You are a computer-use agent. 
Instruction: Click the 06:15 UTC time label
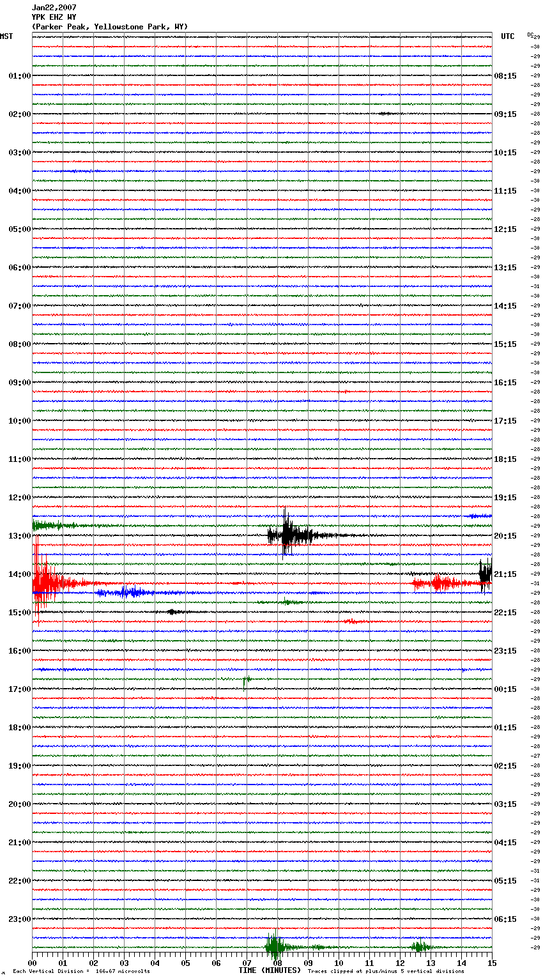(x=505, y=919)
